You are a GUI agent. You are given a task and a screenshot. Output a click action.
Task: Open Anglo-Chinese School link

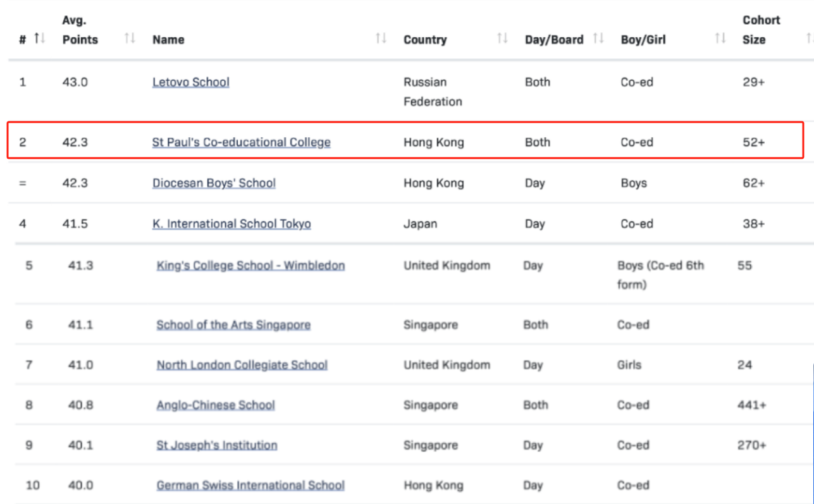pos(216,405)
